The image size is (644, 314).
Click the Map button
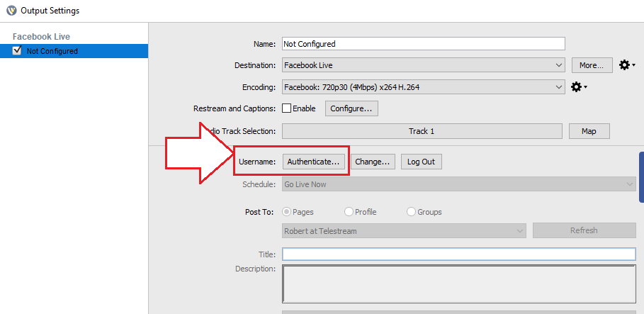click(589, 131)
